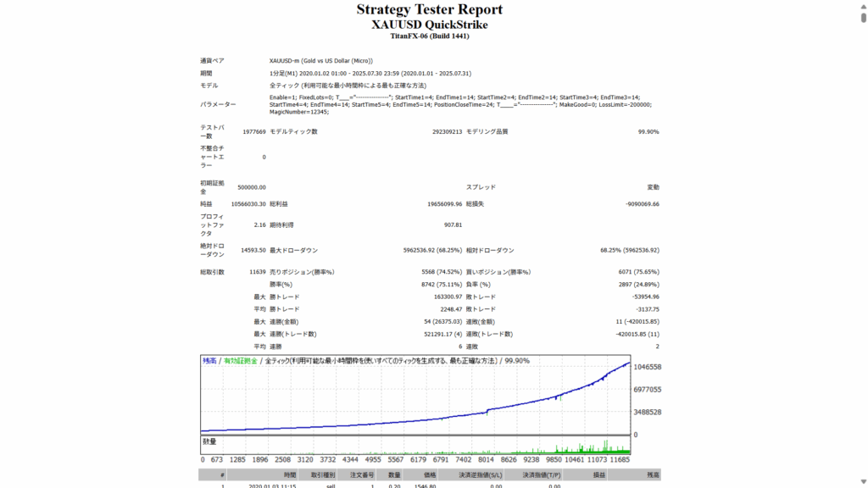Click the scrollbar down arrow
868x488 pixels.
point(863,482)
